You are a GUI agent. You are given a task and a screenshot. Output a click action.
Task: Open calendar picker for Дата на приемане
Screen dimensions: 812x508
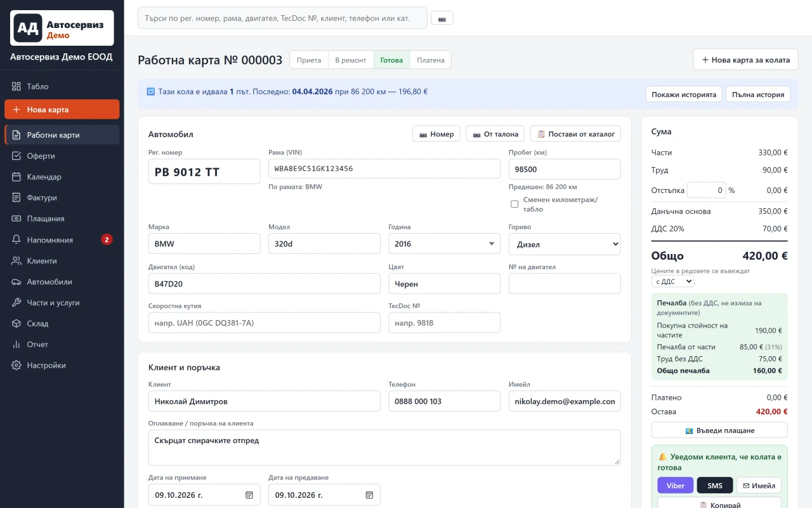249,495
